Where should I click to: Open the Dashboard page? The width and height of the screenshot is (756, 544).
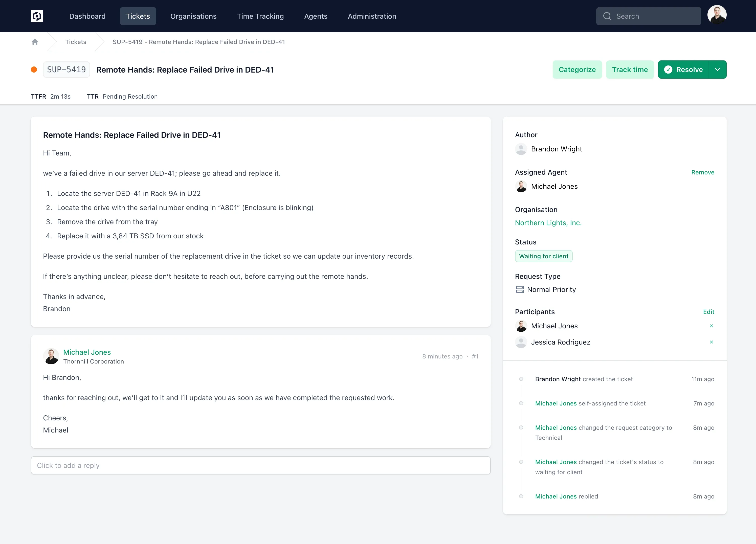point(87,16)
